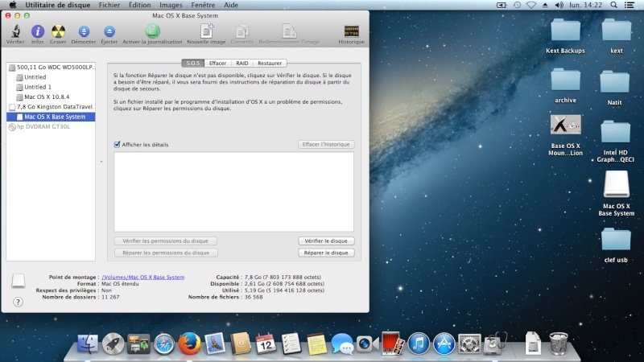This screenshot has width=644, height=362.
Task: Select 500,11 Go WDC WD5000LP disk
Action: tap(51, 67)
